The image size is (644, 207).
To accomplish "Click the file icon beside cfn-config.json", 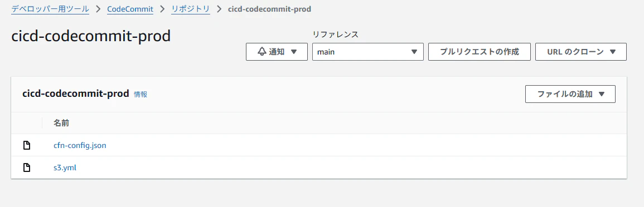I will pos(27,145).
